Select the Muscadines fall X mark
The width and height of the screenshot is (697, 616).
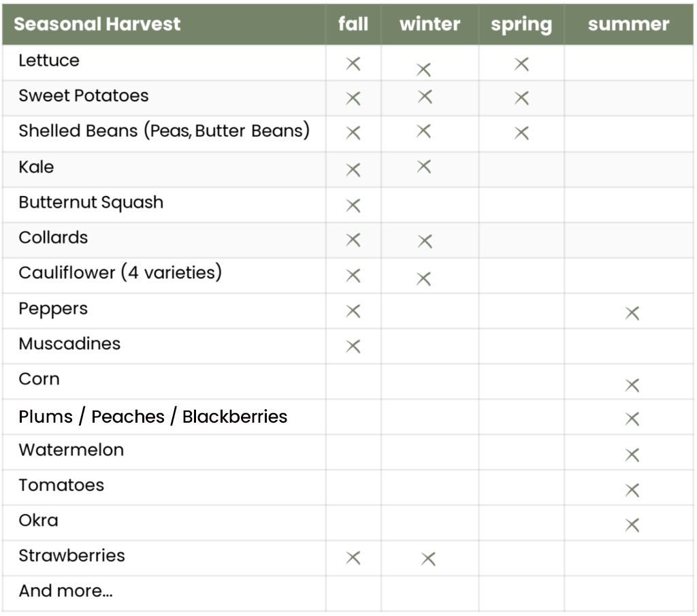[353, 346]
